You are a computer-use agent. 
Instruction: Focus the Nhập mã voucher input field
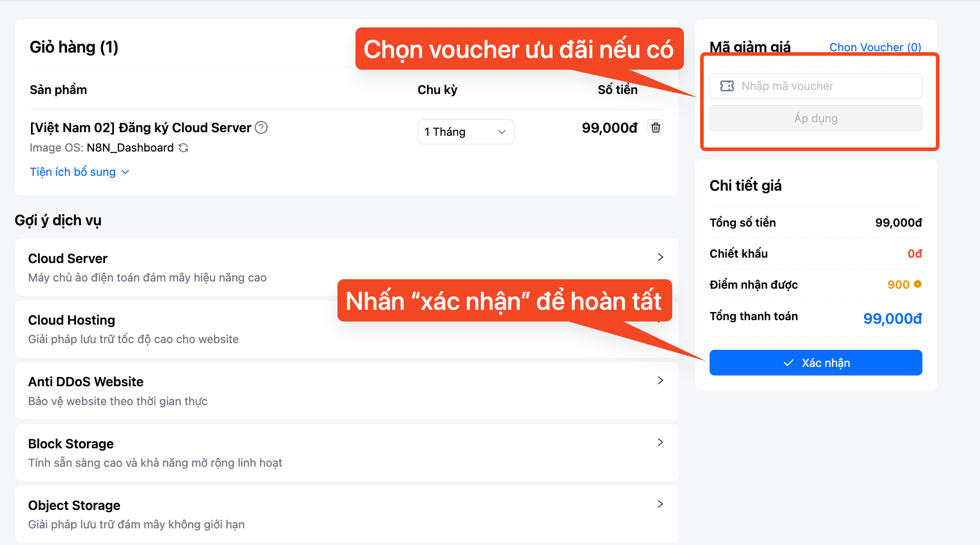816,86
